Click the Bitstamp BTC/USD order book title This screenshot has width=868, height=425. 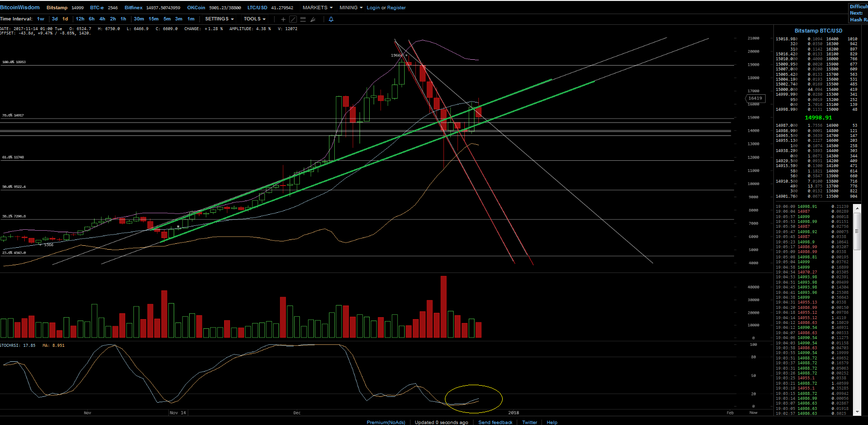click(819, 31)
